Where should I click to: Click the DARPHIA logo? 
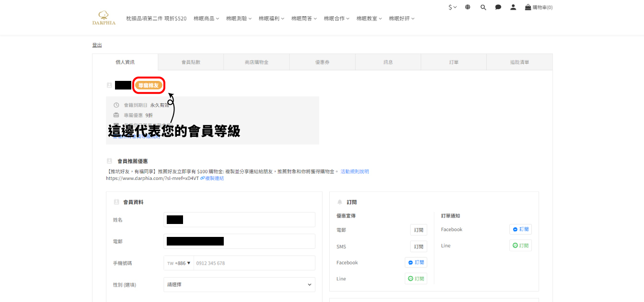coord(103,18)
